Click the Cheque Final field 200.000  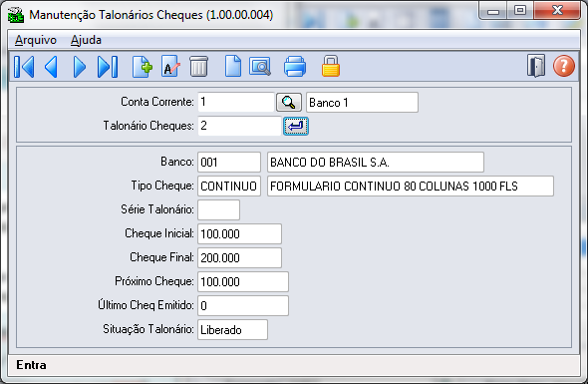[239, 258]
